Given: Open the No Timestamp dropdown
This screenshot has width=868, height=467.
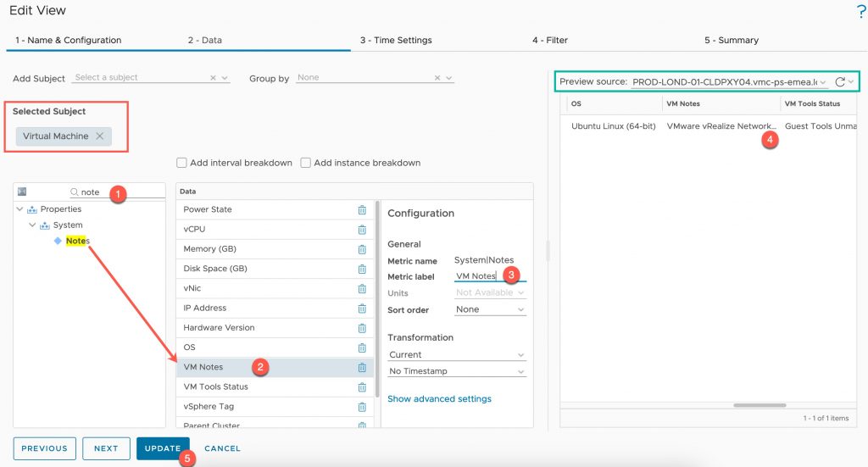Looking at the screenshot, I should (457, 371).
